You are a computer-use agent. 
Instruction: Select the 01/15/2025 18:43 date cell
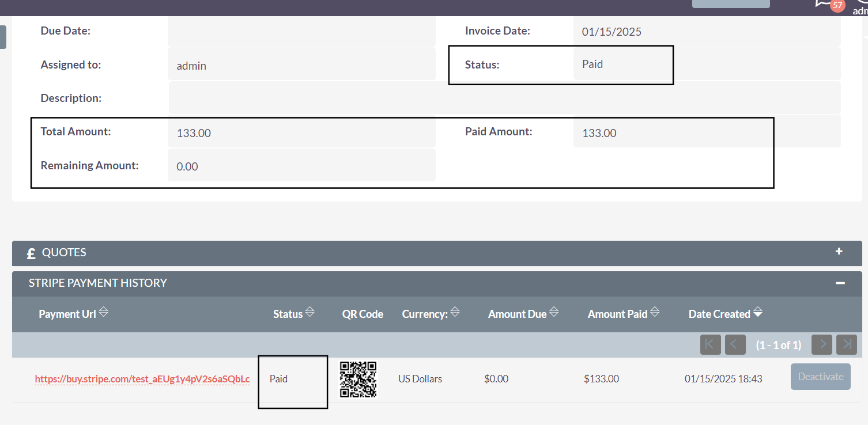coord(723,379)
